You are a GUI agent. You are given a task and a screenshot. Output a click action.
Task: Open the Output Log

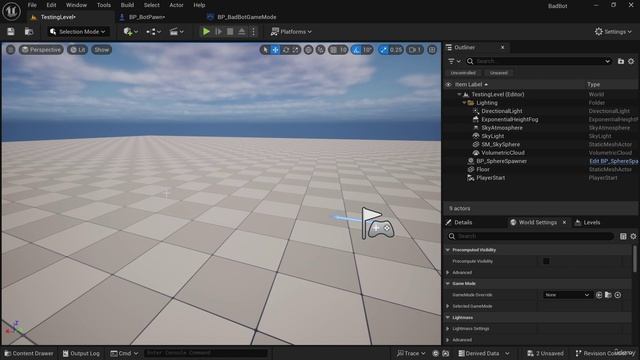point(81,353)
